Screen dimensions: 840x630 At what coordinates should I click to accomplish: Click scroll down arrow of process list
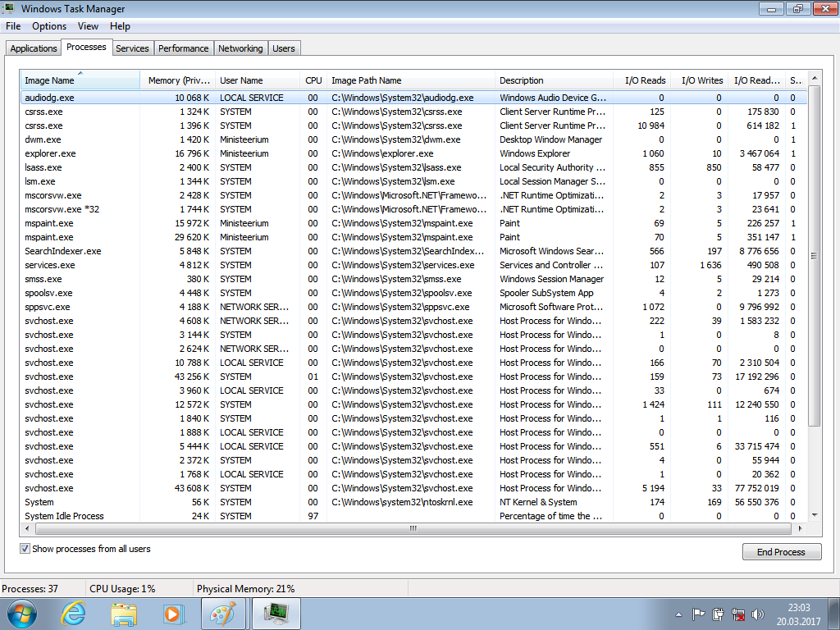(x=815, y=515)
